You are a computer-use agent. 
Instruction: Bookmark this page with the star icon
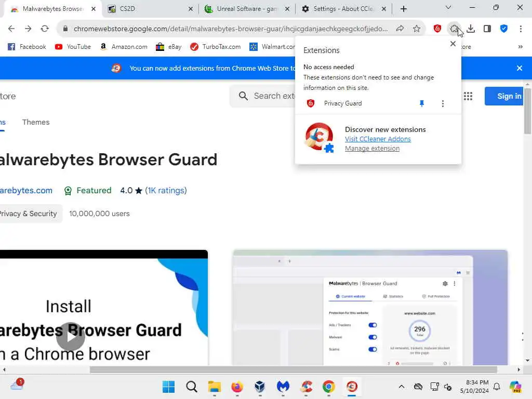point(417,29)
